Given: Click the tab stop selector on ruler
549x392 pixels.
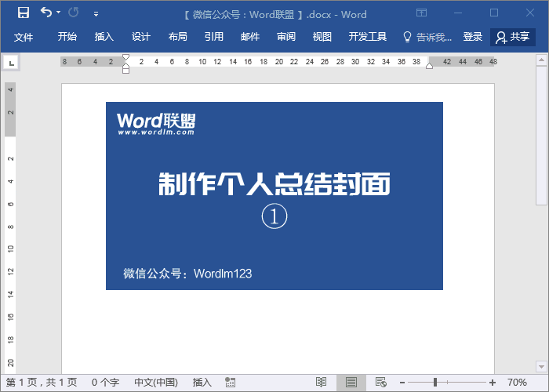Looking at the screenshot, I should point(11,63).
